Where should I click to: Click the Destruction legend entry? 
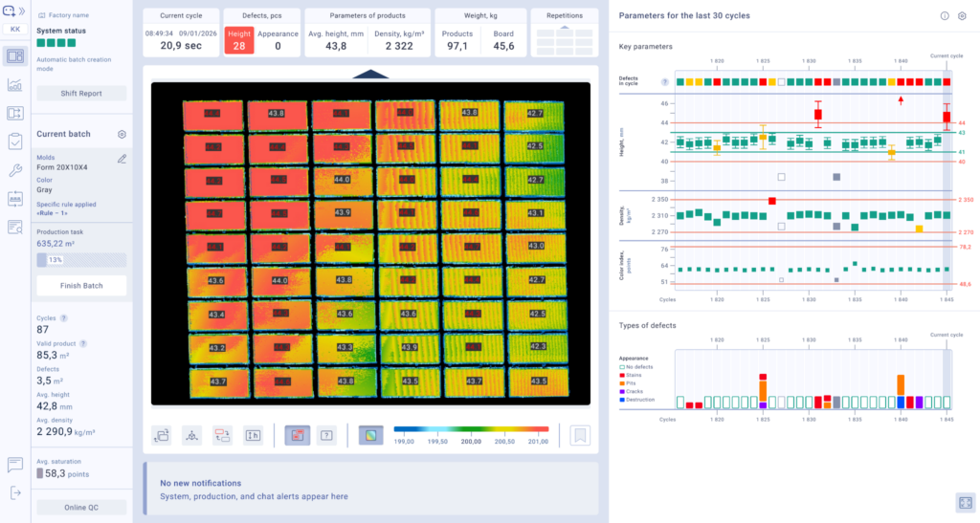(x=636, y=400)
